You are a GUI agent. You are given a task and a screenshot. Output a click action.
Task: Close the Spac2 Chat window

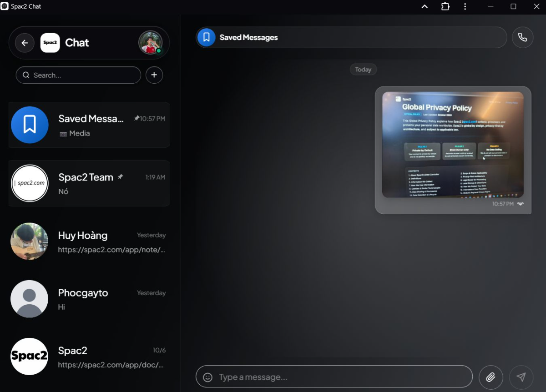[x=536, y=6]
